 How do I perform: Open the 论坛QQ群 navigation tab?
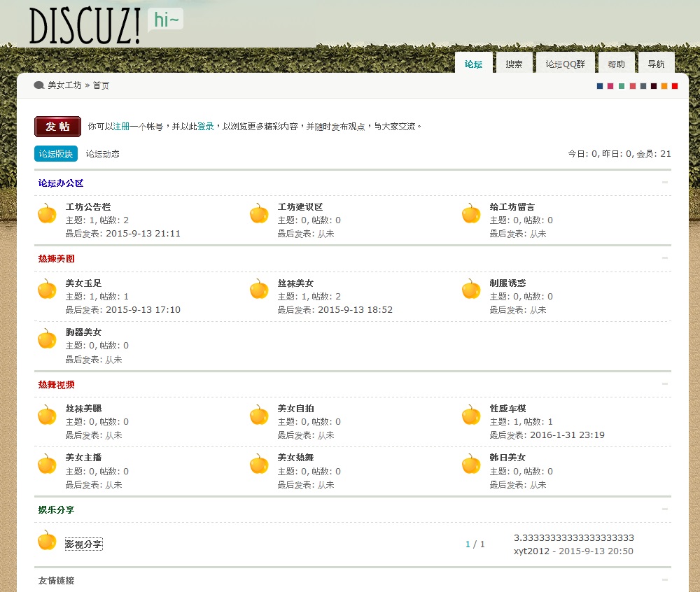click(565, 64)
